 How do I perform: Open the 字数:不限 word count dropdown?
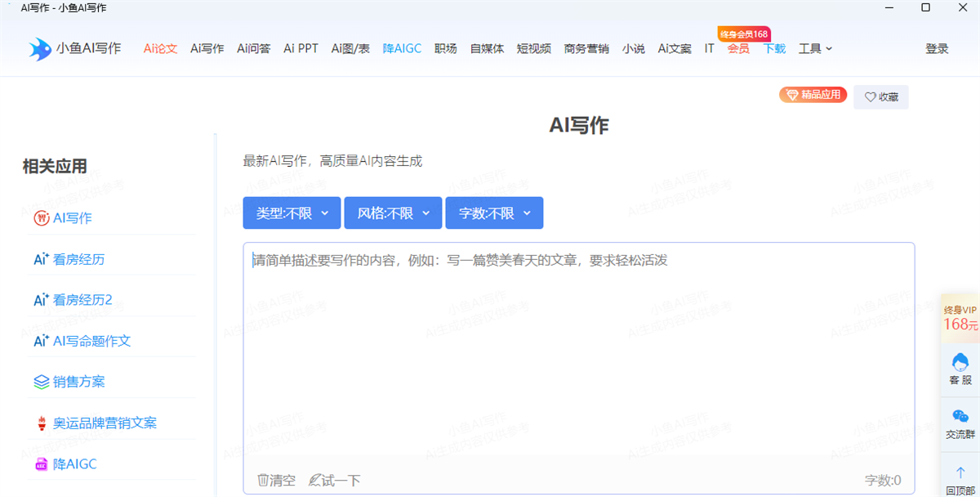(x=494, y=213)
